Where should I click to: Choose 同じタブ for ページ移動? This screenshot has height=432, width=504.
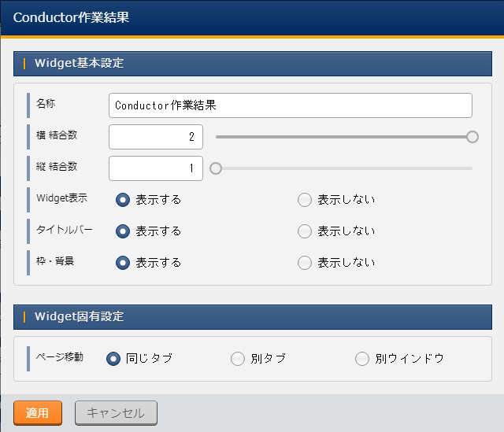point(113,359)
